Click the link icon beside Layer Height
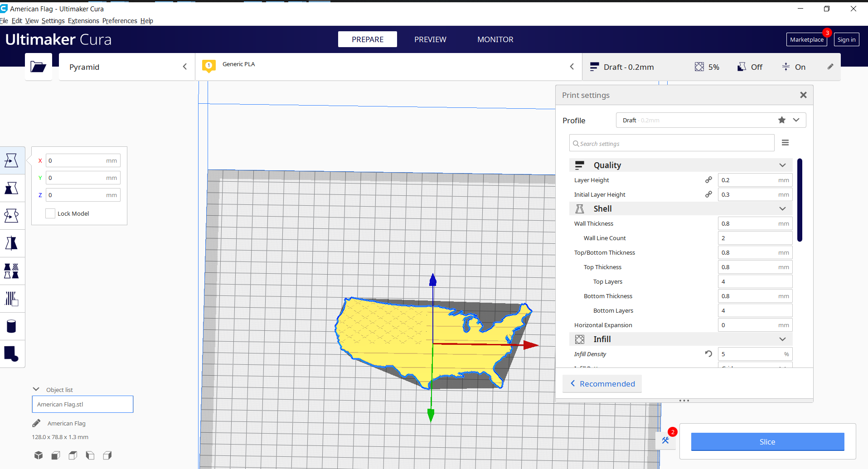 coord(708,180)
